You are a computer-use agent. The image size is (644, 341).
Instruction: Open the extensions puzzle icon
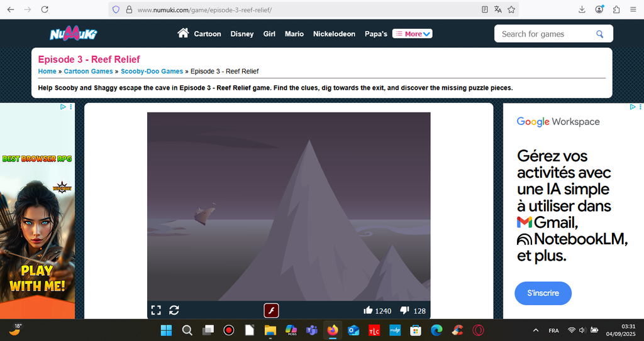click(616, 9)
